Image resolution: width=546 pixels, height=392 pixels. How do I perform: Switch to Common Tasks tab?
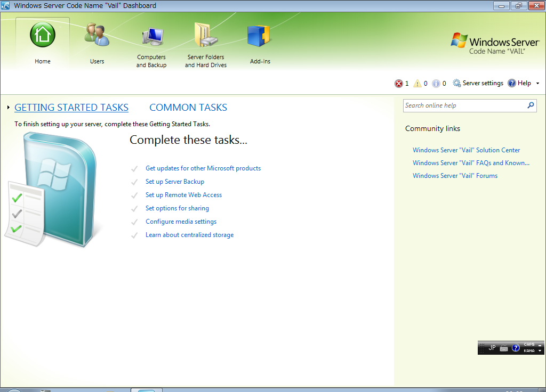click(x=188, y=108)
